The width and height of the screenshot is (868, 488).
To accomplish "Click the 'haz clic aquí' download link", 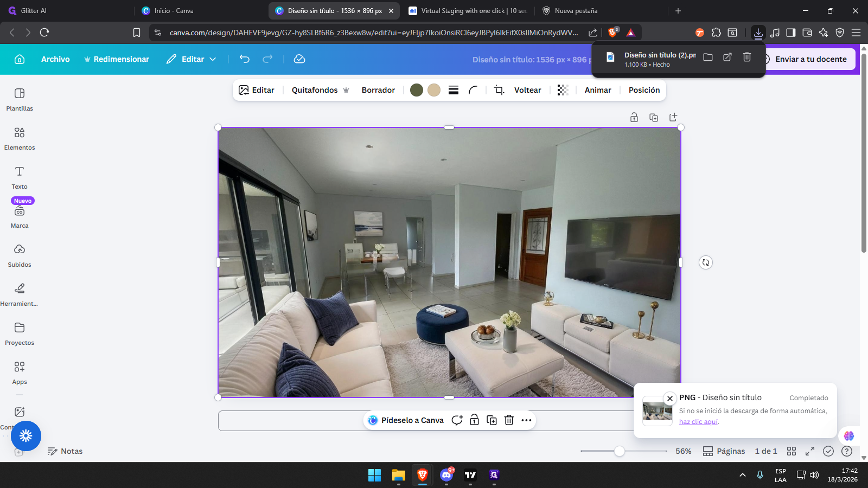I will tap(698, 422).
